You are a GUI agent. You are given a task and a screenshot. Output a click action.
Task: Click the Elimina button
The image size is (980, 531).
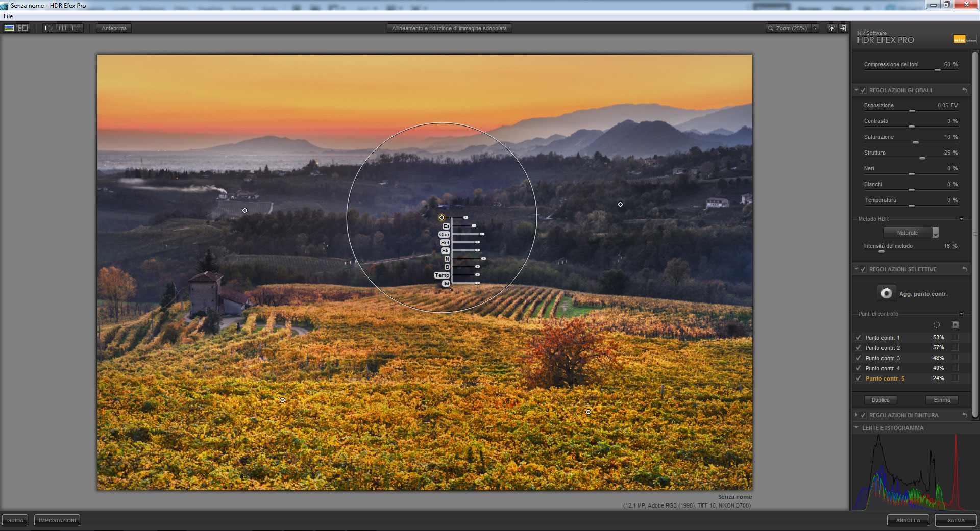942,400
